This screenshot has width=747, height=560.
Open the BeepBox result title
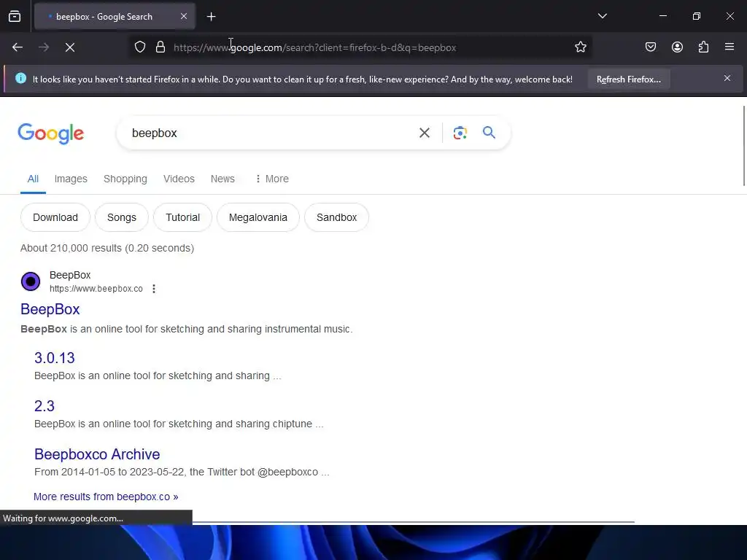tap(50, 309)
